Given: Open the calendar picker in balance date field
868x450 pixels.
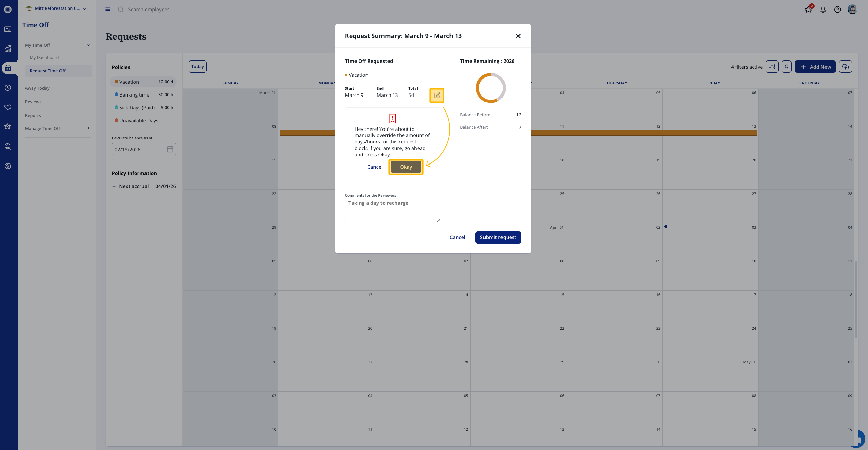Looking at the screenshot, I should 170,149.
